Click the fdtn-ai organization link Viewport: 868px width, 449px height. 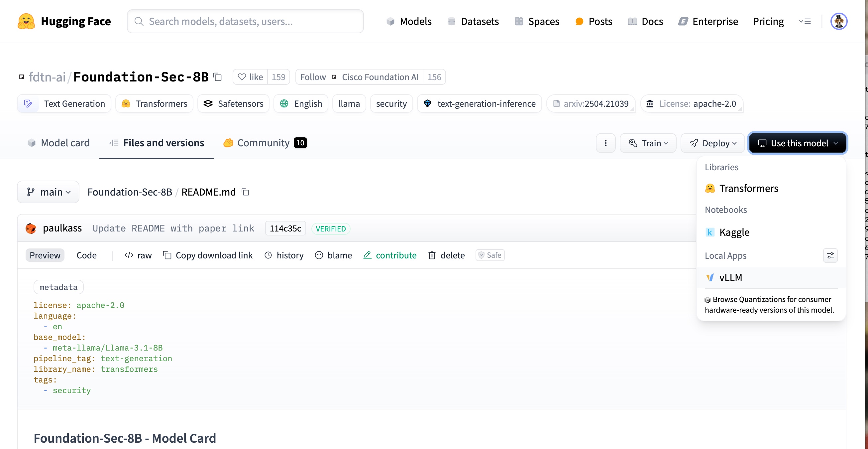[x=47, y=77]
